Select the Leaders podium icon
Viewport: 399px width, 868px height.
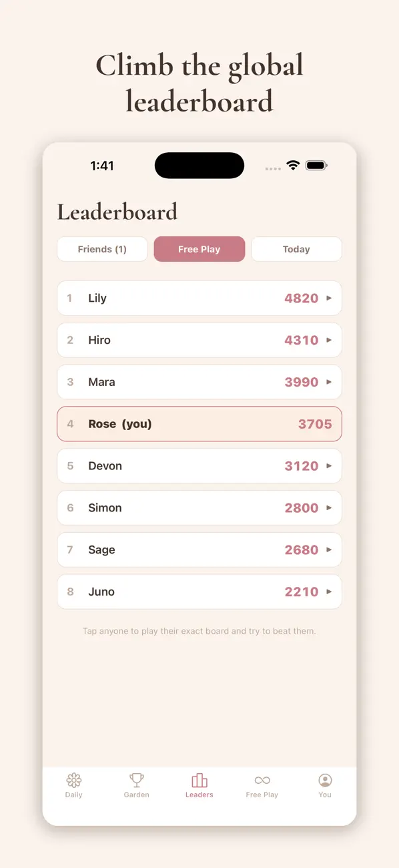[x=199, y=780]
